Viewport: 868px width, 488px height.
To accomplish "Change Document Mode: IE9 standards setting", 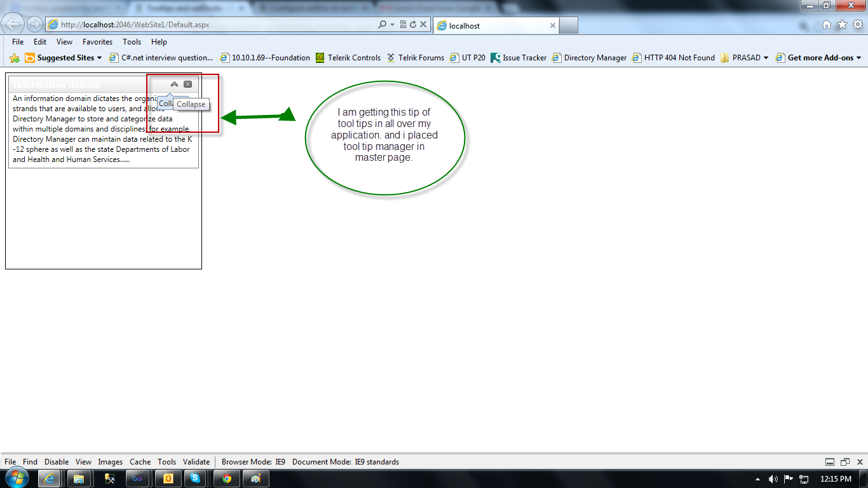I will click(x=346, y=462).
